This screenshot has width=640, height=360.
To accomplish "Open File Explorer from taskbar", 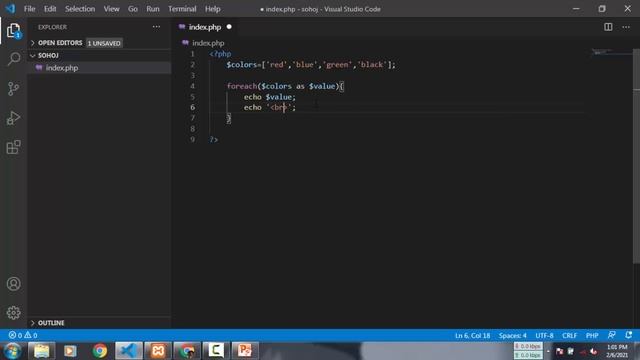I will click(41, 351).
